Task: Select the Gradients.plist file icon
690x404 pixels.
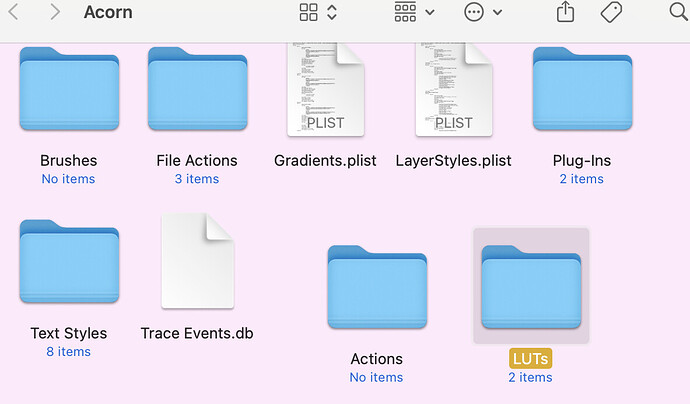Action: 325,90
